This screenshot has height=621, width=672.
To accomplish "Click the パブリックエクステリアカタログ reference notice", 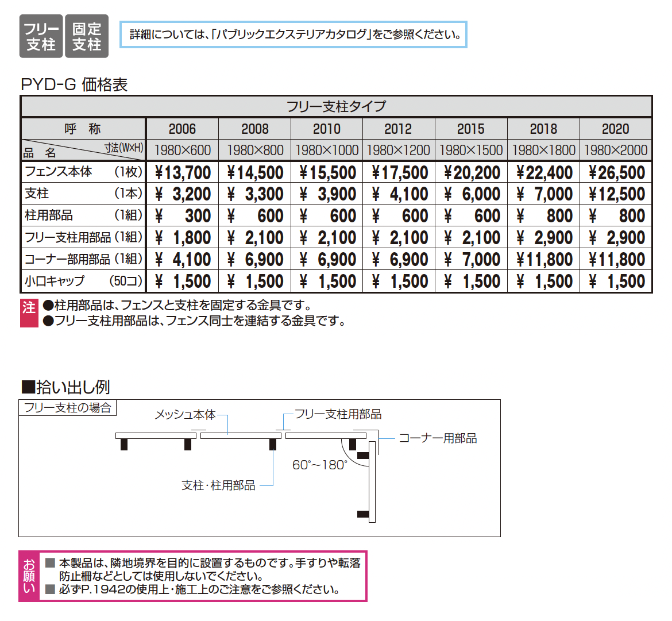I will pos(293,34).
